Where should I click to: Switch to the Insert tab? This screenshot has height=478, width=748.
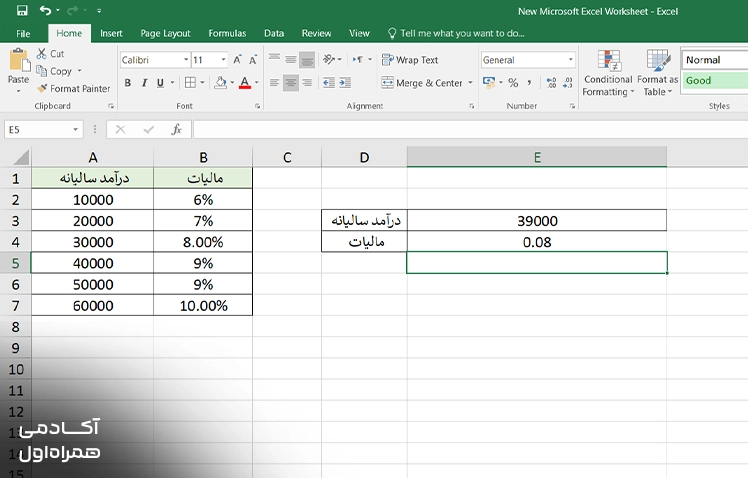(x=111, y=33)
